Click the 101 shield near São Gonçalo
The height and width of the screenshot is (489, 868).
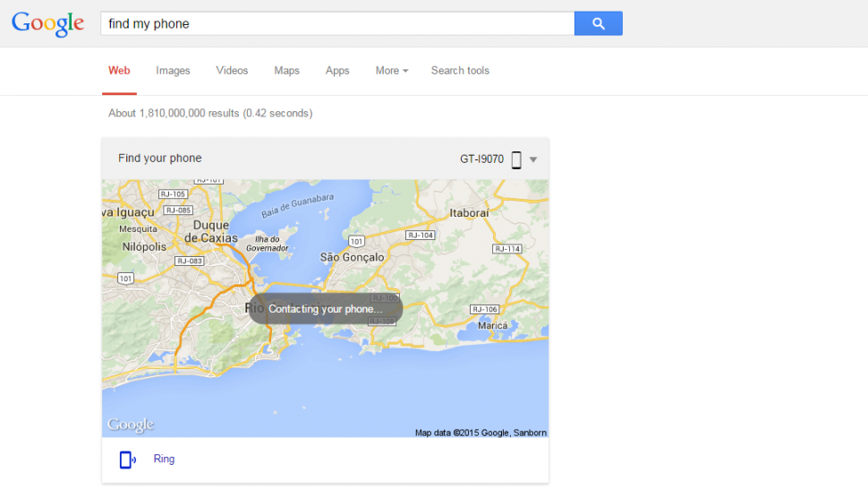coord(356,242)
